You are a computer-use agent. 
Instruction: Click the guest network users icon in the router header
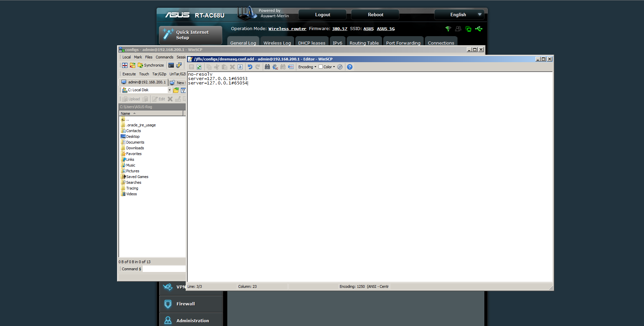click(458, 29)
